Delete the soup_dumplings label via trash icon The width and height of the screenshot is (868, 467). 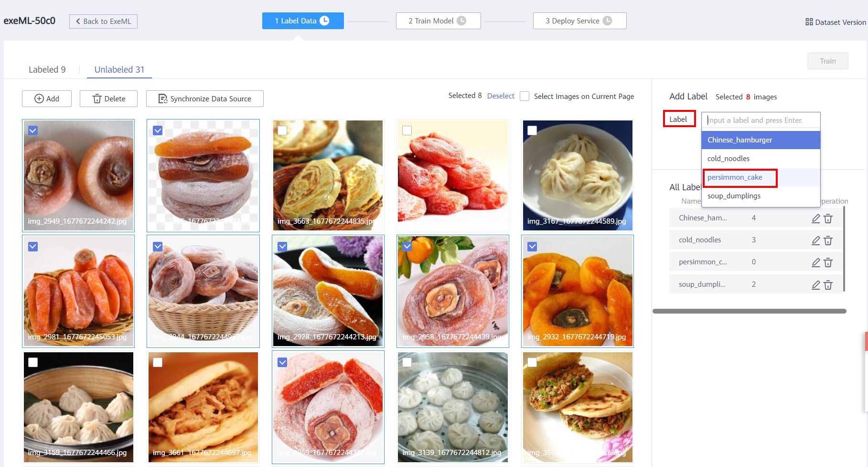[x=828, y=285]
